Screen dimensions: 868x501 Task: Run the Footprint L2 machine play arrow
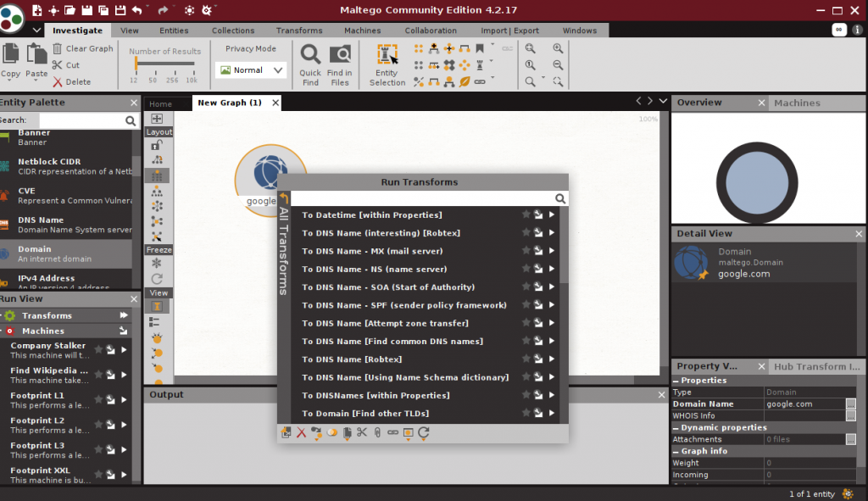pos(124,425)
